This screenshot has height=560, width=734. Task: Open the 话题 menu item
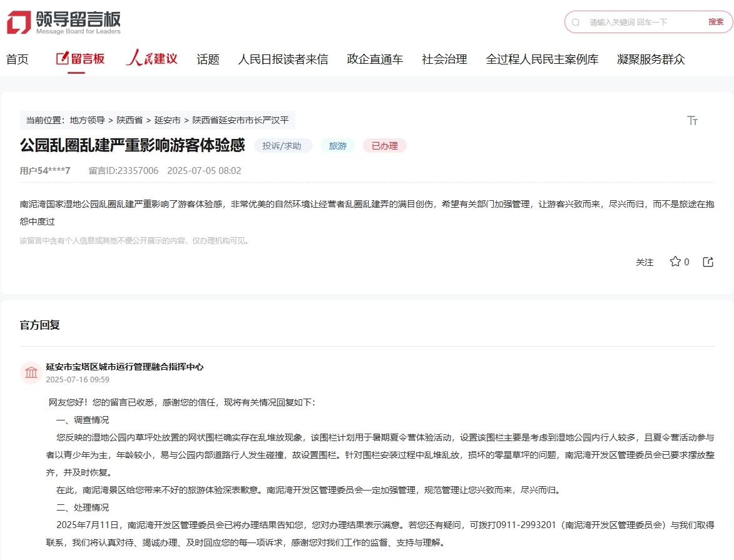coord(208,59)
